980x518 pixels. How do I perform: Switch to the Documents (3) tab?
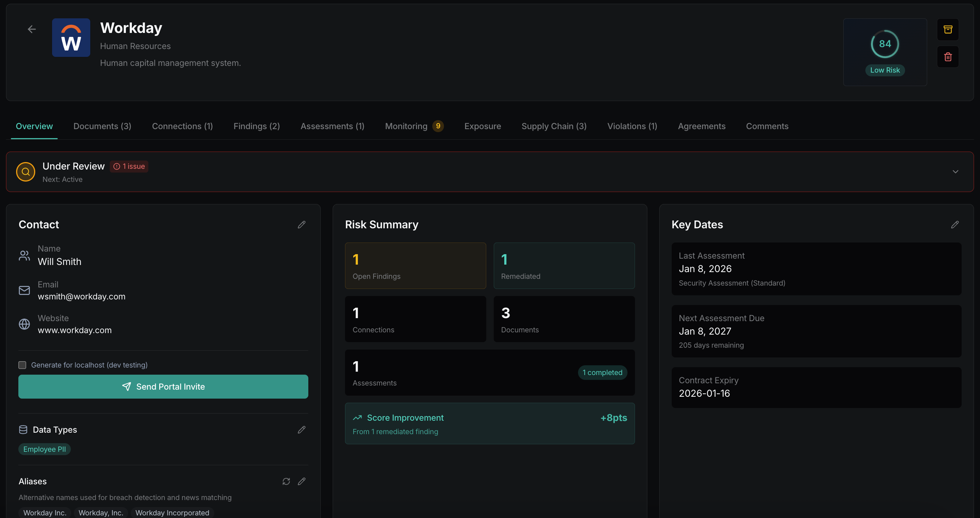(102, 126)
